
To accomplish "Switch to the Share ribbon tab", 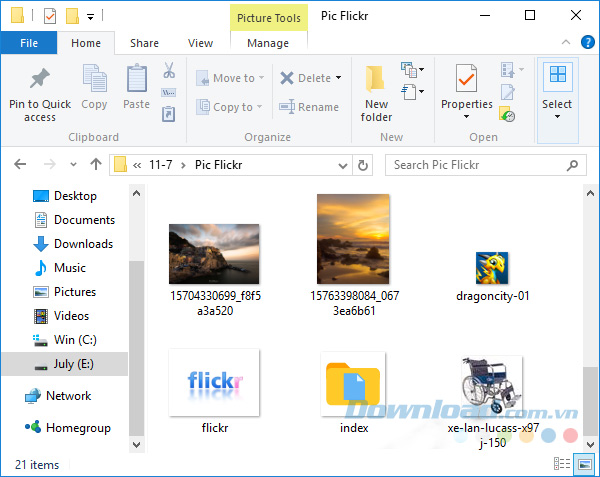I will [144, 43].
